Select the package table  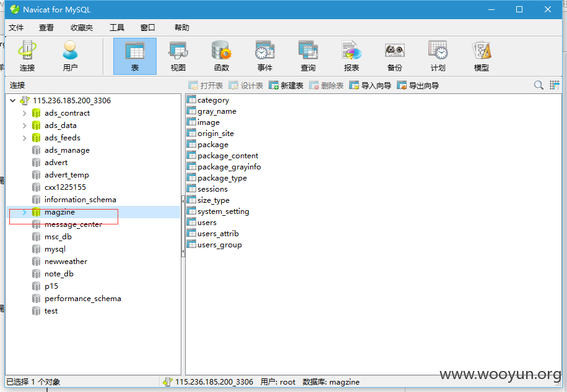coord(207,145)
